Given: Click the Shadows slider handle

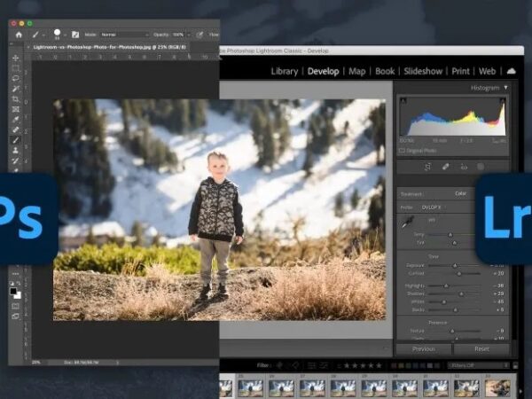Looking at the screenshot, I should (461, 293).
